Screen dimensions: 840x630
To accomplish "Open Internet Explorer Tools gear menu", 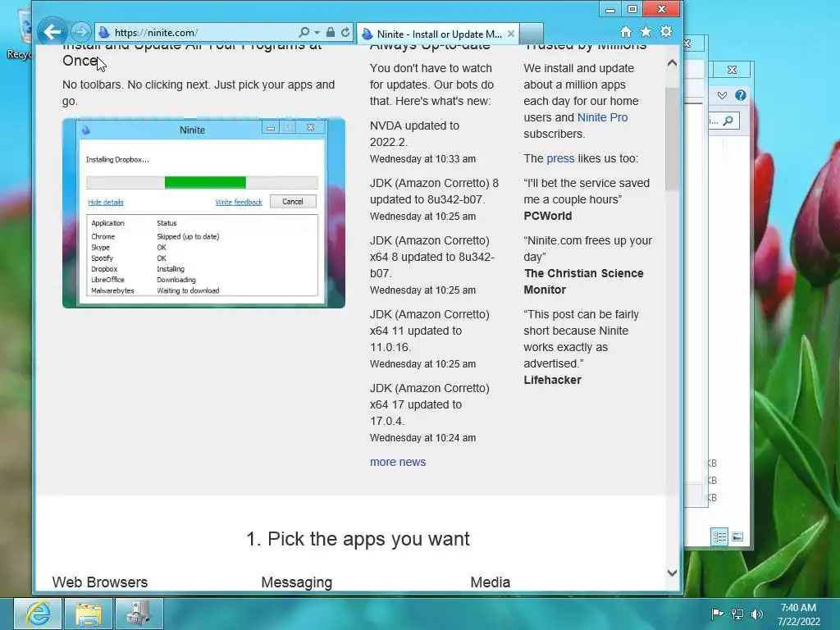I will tap(666, 32).
